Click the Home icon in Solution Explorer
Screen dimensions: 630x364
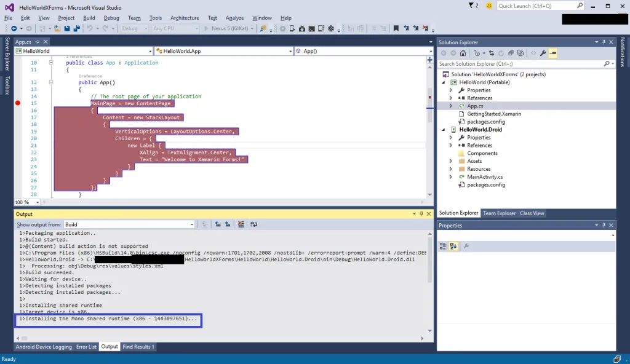point(463,53)
